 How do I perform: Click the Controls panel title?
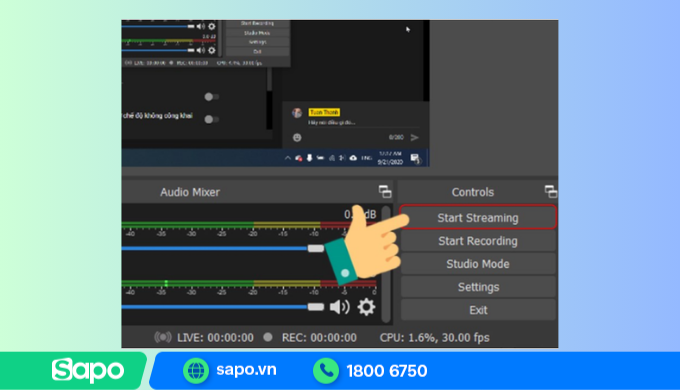point(473,192)
